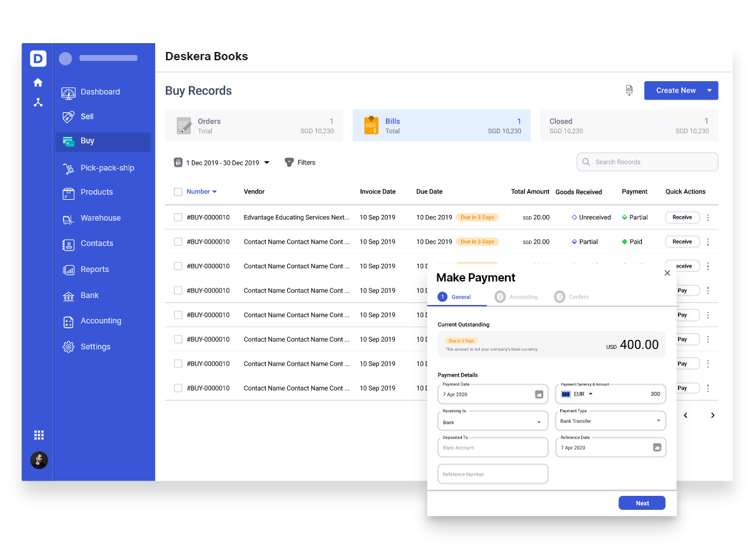The image size is (756, 558).
Task: Select the Closed summary tab
Action: click(x=629, y=126)
